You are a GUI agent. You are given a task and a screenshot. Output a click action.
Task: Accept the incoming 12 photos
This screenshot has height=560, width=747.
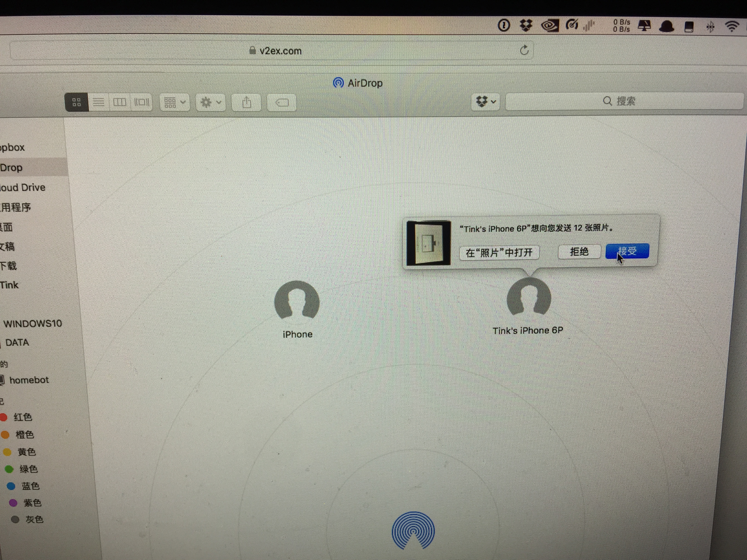[627, 251]
